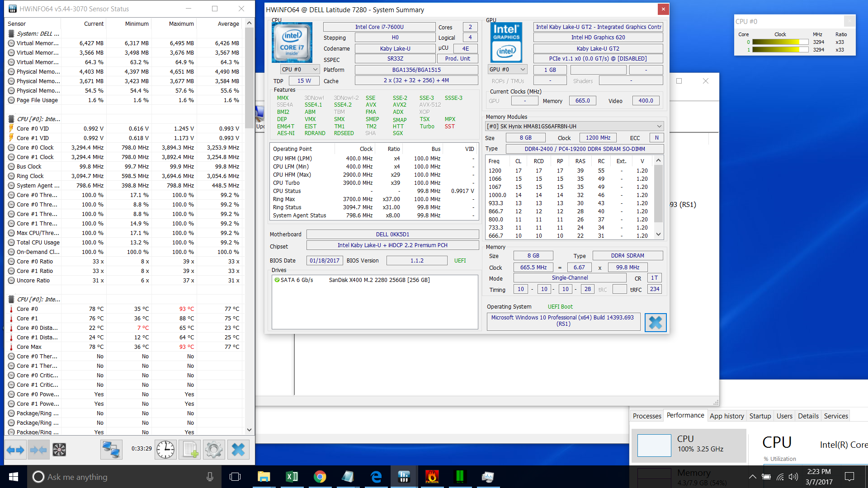This screenshot has width=868, height=488.
Task: Click the remote network computers icon
Action: (x=111, y=450)
